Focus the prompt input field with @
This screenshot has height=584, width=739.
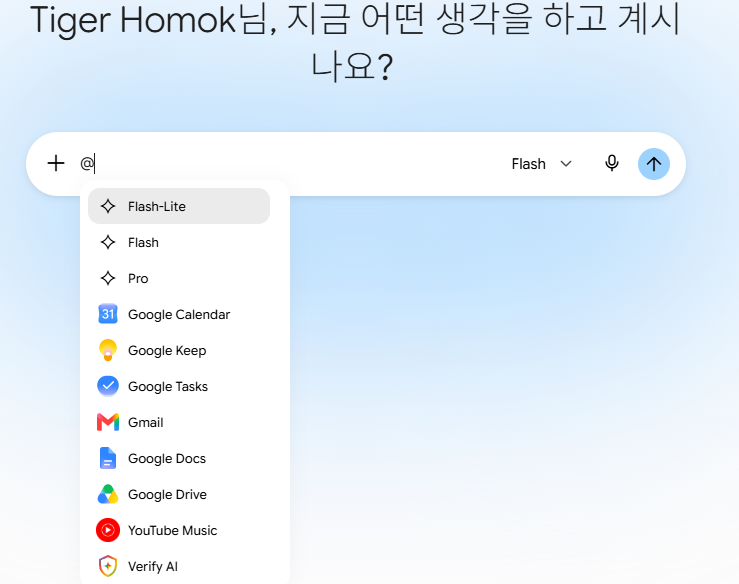[x=287, y=164]
